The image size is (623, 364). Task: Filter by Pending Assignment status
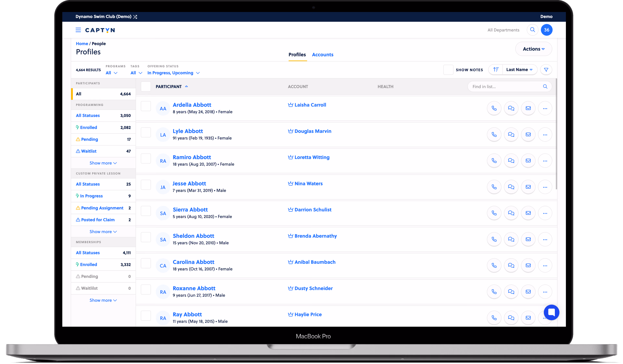pos(103,208)
